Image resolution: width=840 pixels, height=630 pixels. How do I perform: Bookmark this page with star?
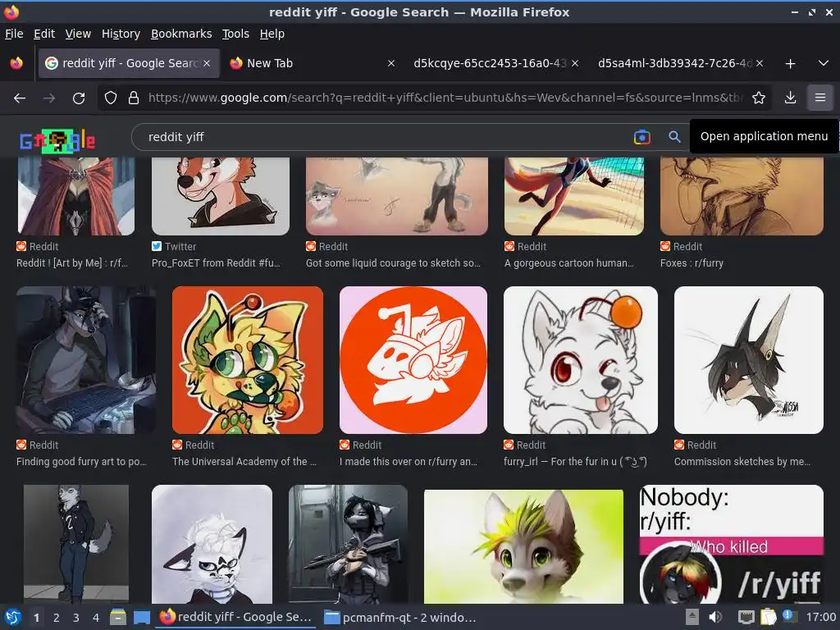pyautogui.click(x=759, y=98)
